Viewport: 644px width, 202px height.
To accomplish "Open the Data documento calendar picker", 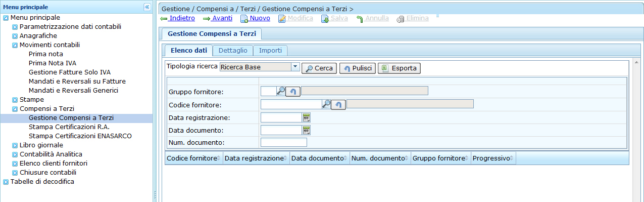I will click(x=306, y=130).
